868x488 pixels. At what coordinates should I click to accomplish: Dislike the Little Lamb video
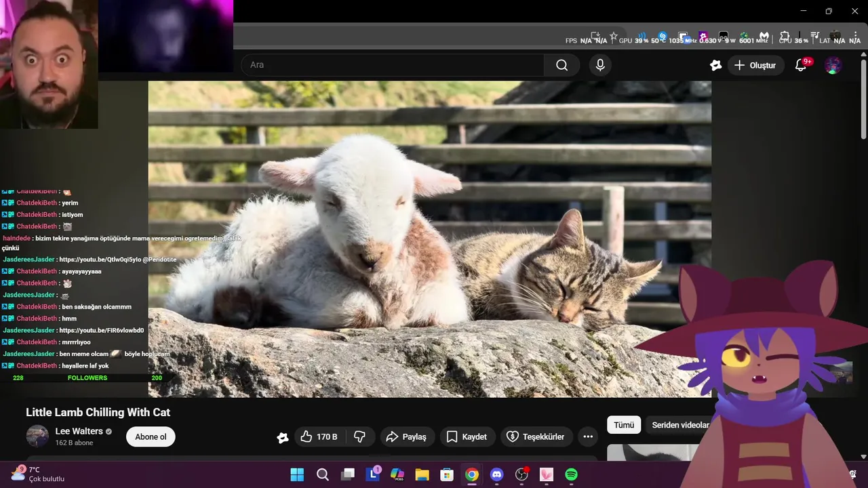click(x=360, y=436)
